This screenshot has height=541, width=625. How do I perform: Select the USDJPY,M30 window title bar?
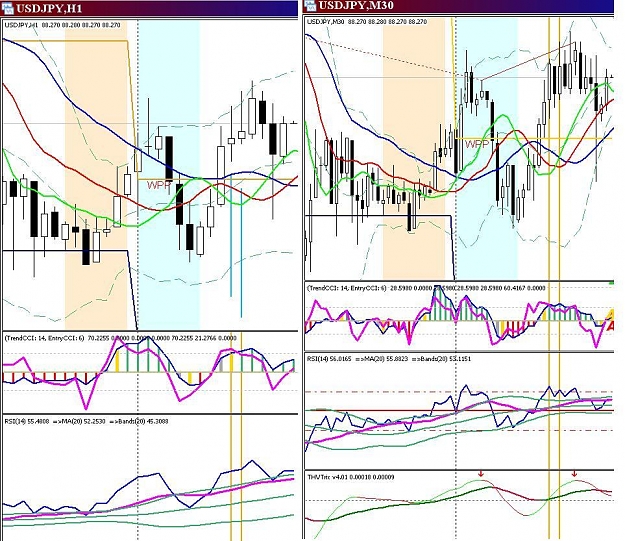458,5
